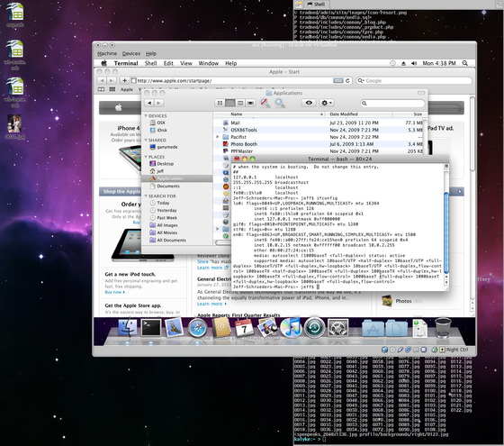Open iTunes from the dock
Image resolution: width=504 pixels, height=446 pixels.
(291, 328)
